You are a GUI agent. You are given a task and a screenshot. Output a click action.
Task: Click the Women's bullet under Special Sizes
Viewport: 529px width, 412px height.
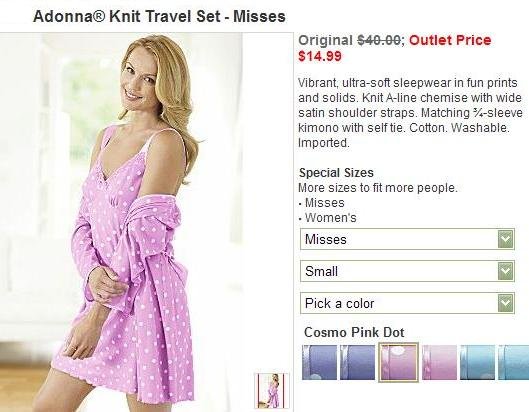330,218
